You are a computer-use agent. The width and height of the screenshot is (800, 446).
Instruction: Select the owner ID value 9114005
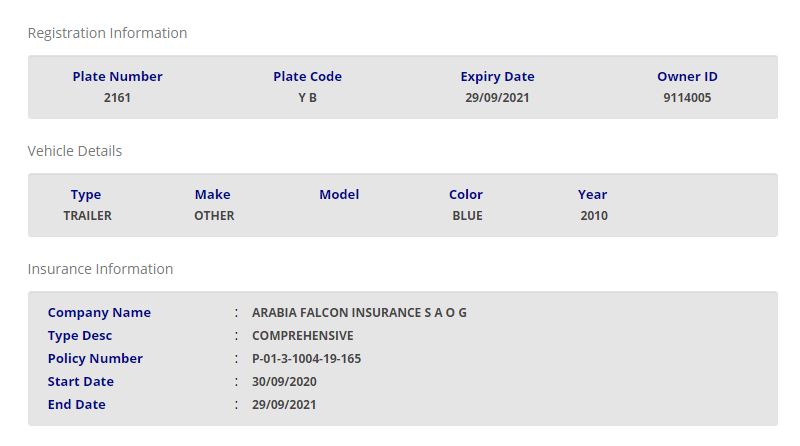[x=687, y=98]
